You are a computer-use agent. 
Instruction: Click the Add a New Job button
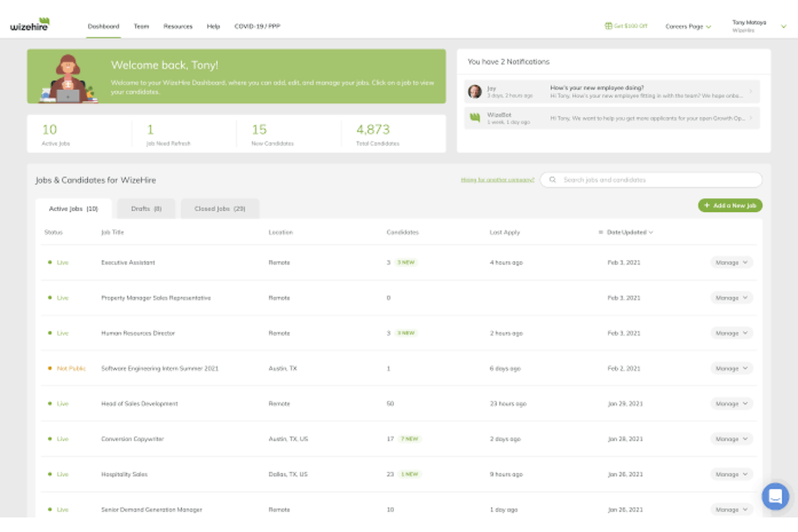(730, 205)
